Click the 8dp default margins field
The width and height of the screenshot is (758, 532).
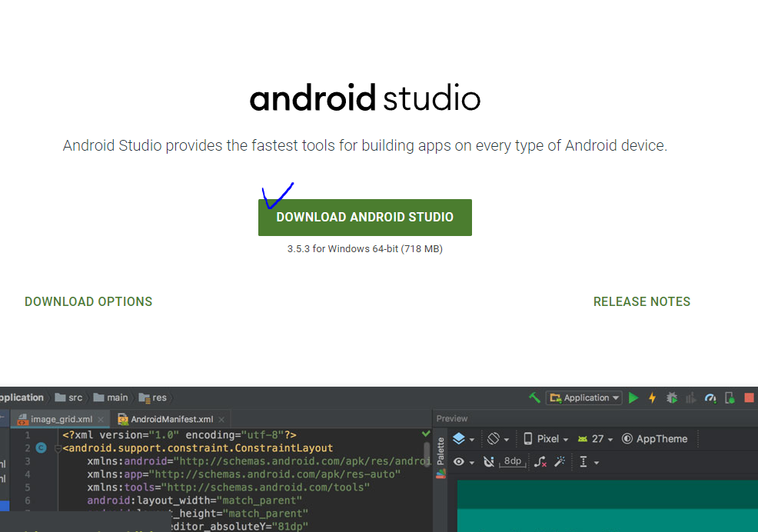tap(513, 461)
